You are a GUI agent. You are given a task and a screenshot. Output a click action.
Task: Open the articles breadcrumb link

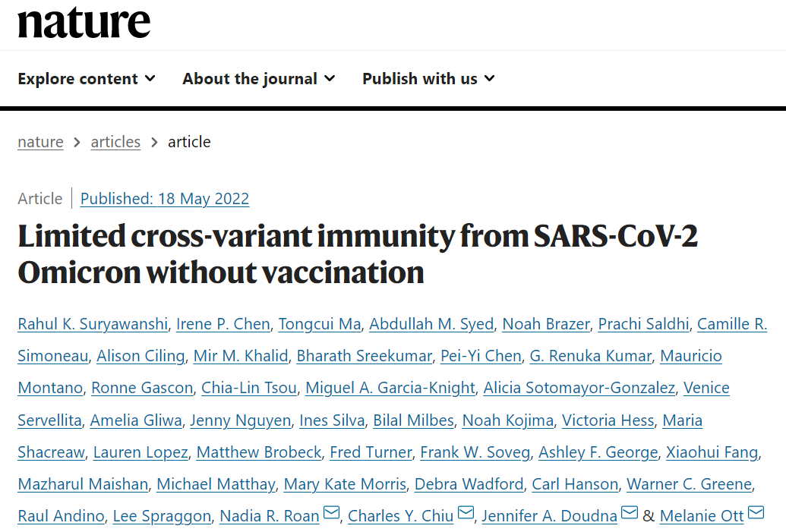coord(115,142)
